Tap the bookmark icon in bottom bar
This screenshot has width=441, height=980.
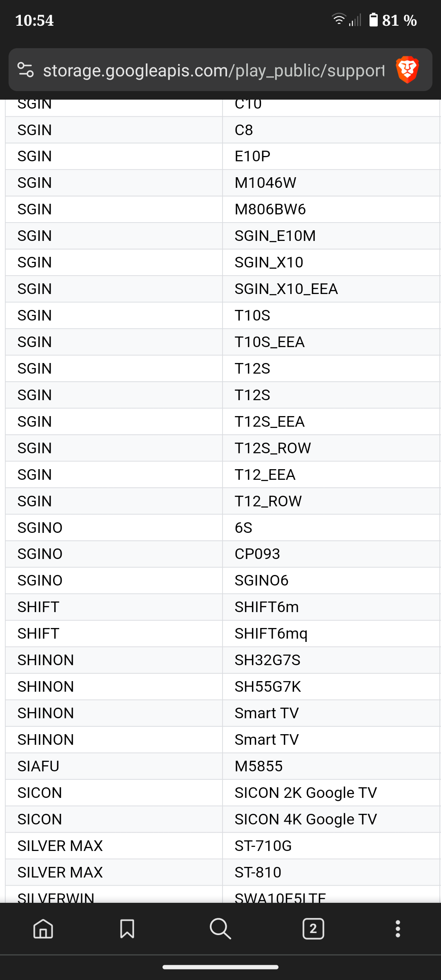(x=127, y=929)
